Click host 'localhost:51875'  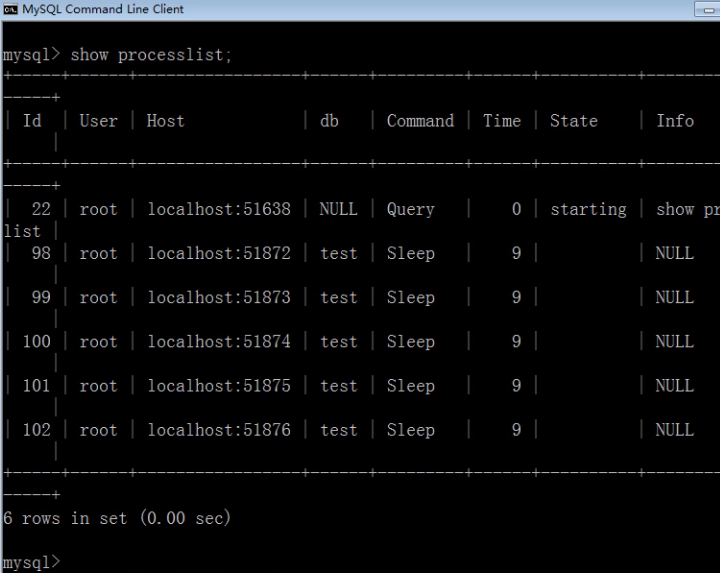(x=219, y=386)
